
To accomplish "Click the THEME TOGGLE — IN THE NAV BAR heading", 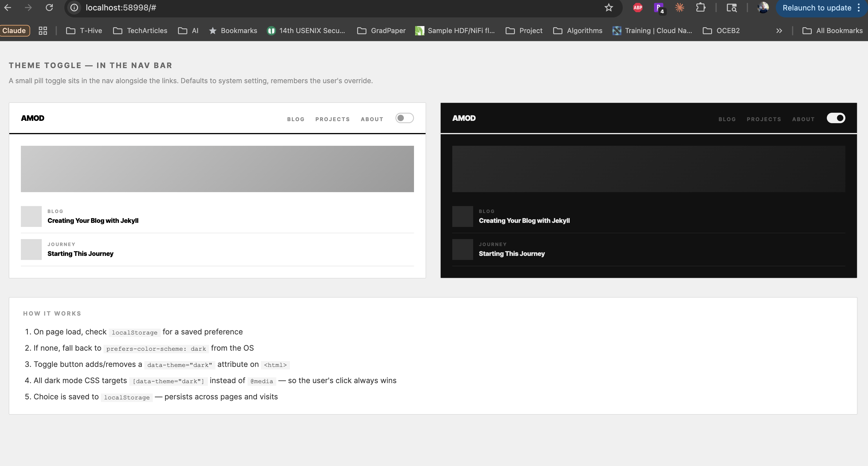I will pos(91,65).
